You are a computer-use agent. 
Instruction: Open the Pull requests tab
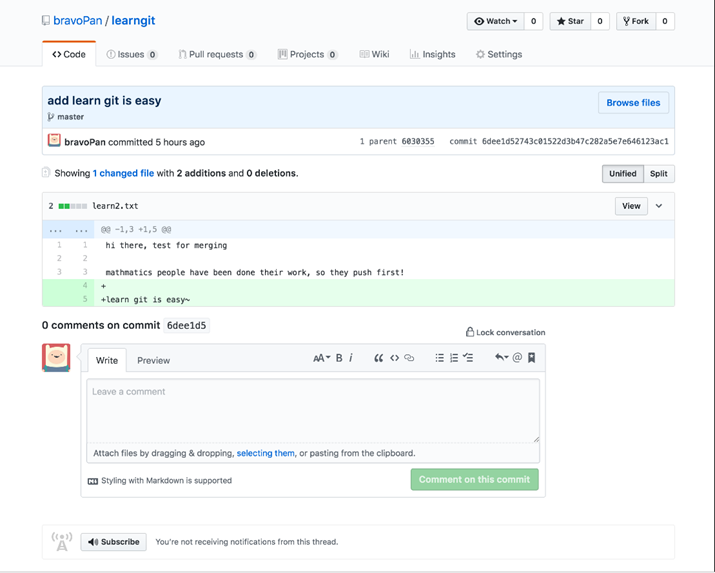coord(217,54)
